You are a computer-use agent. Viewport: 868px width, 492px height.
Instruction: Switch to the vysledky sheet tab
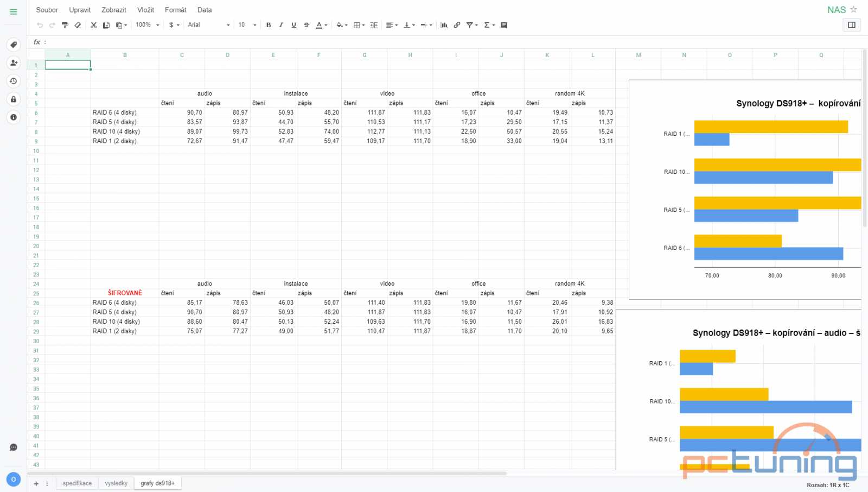coord(116,483)
